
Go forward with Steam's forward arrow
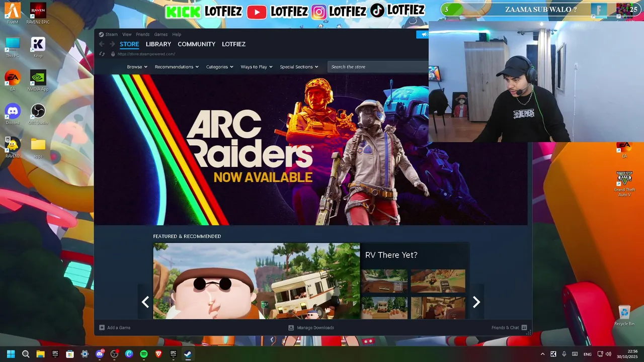point(112,44)
